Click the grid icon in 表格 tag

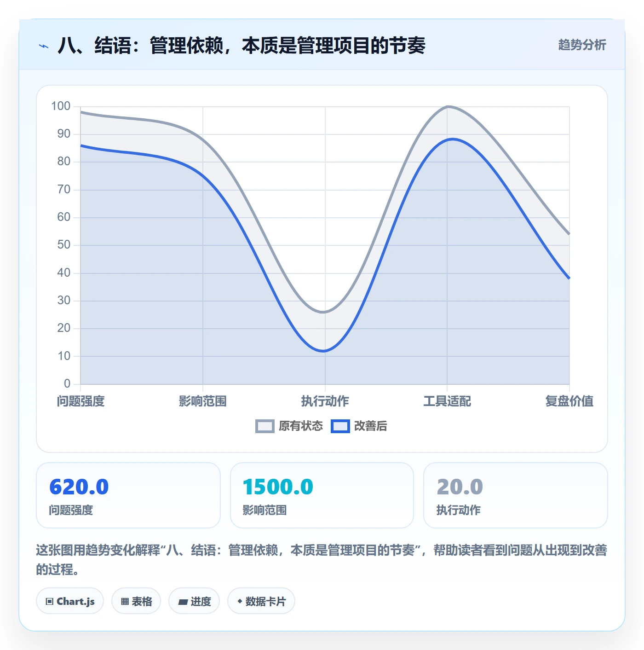coord(125,602)
